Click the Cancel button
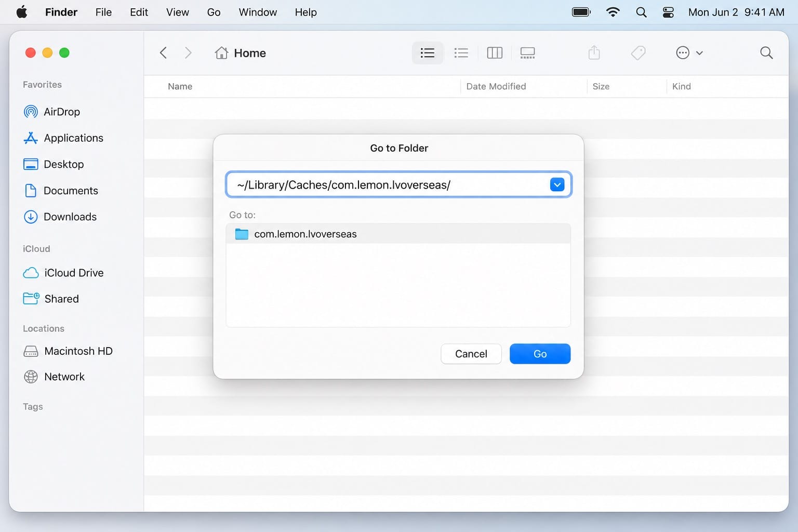The image size is (798, 532). (x=471, y=354)
